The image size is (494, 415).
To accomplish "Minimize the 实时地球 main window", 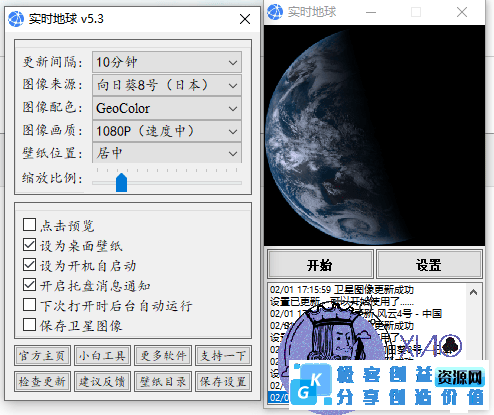I will click(371, 12).
